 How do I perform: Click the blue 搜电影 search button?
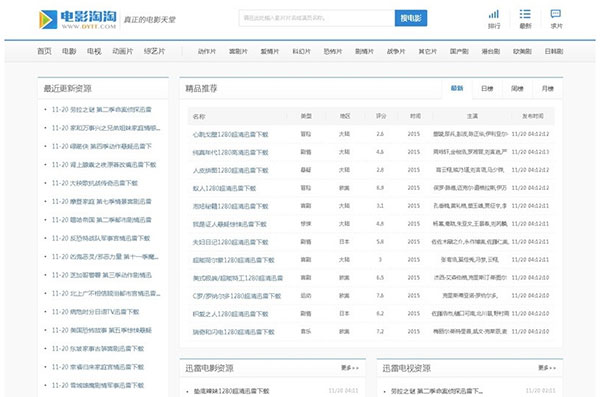coord(411,18)
